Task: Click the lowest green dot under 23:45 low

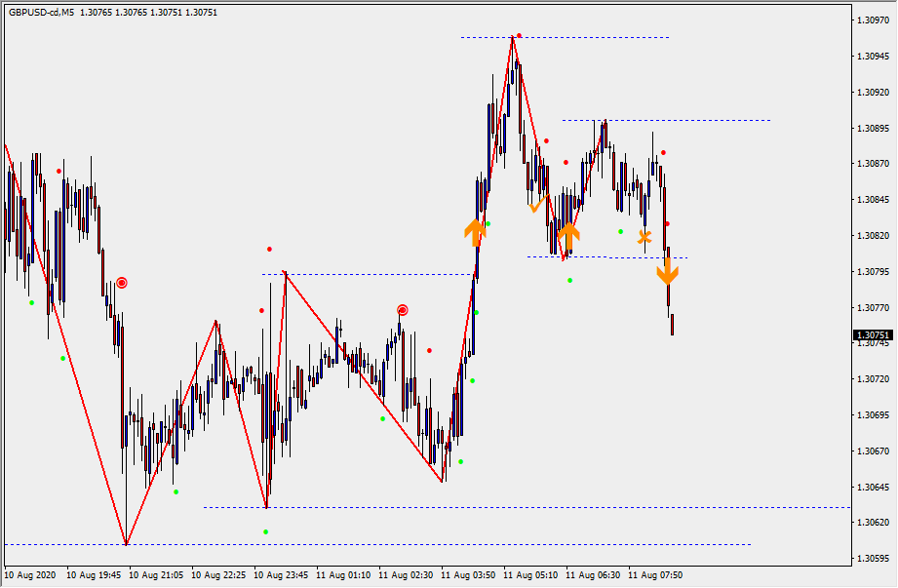Action: click(x=265, y=531)
